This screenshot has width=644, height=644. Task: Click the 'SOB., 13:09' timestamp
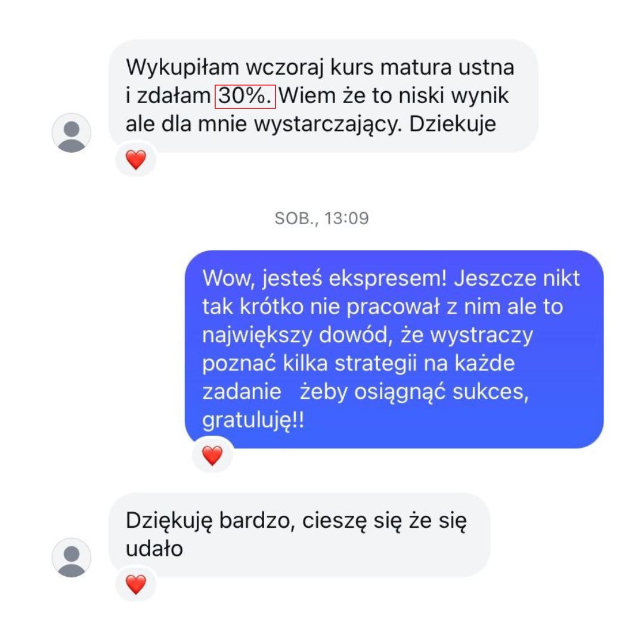coord(321,218)
